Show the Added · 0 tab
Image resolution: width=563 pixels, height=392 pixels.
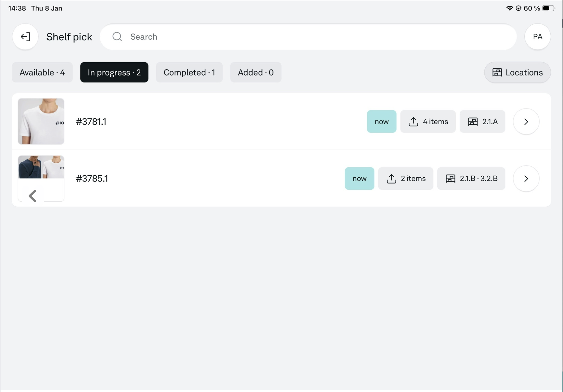[255, 72]
